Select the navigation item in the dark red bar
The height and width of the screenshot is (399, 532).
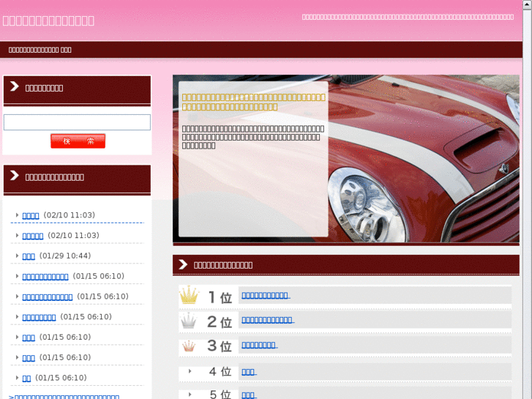click(x=40, y=50)
